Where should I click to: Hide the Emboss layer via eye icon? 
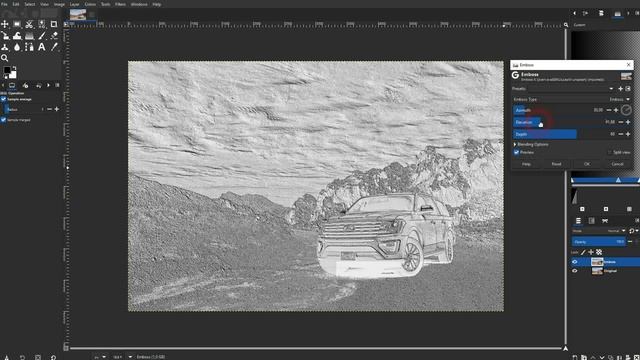pyautogui.click(x=575, y=262)
